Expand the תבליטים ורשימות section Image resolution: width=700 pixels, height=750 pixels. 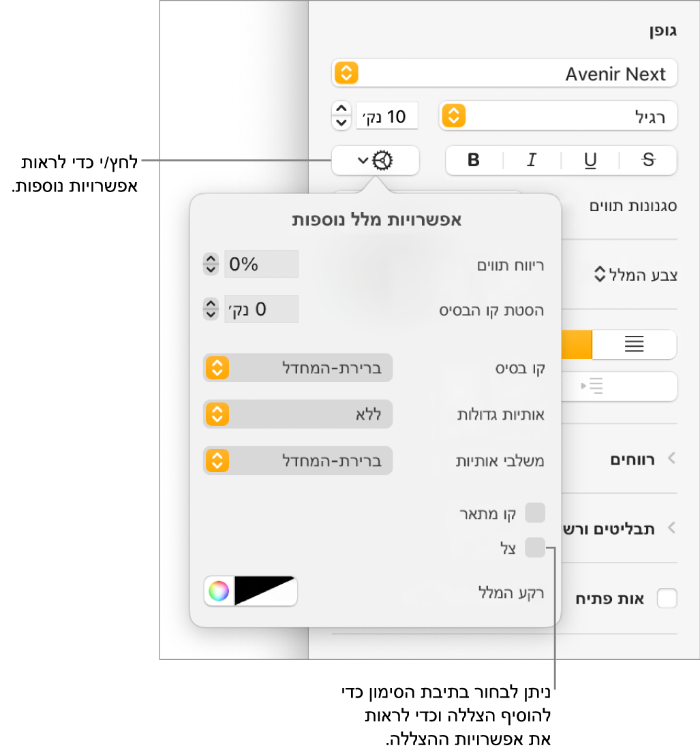click(x=619, y=529)
